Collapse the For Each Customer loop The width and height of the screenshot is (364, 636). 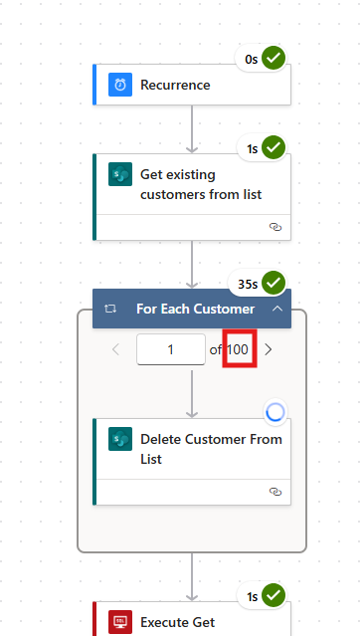[x=277, y=309]
